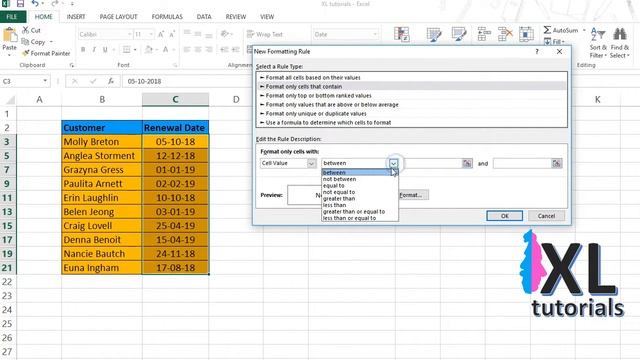Click the Format as Table icon
The height and width of the screenshot is (360, 640).
coord(433,34)
